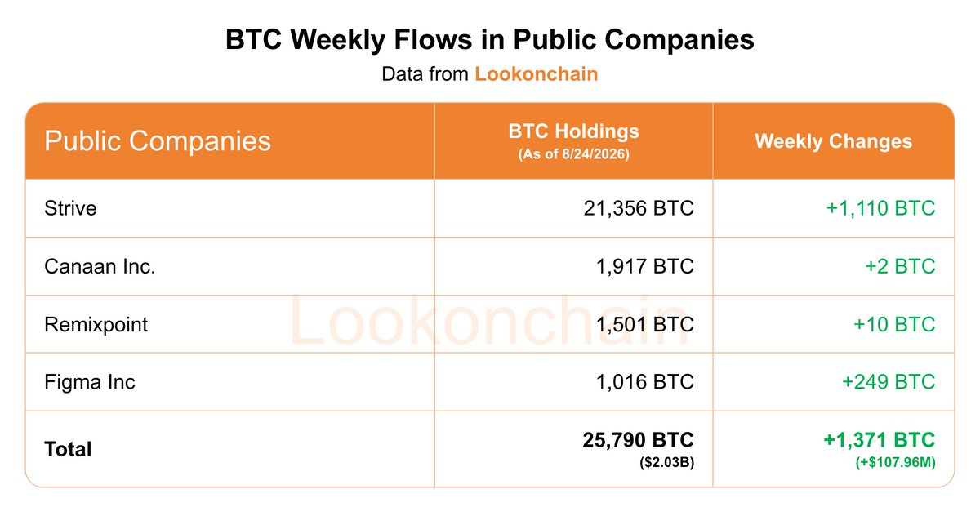
Task: Click the +1,371 BTC total weekly change
Action: (879, 440)
